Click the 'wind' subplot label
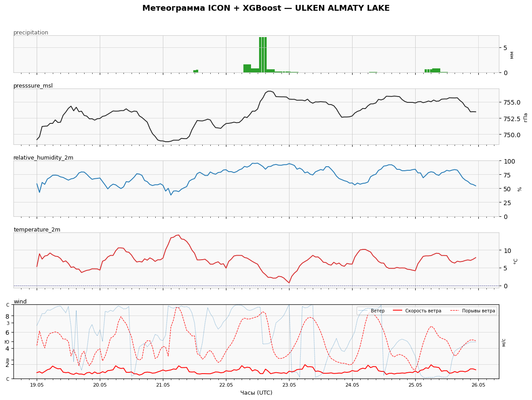532x400 pixels. (20, 301)
